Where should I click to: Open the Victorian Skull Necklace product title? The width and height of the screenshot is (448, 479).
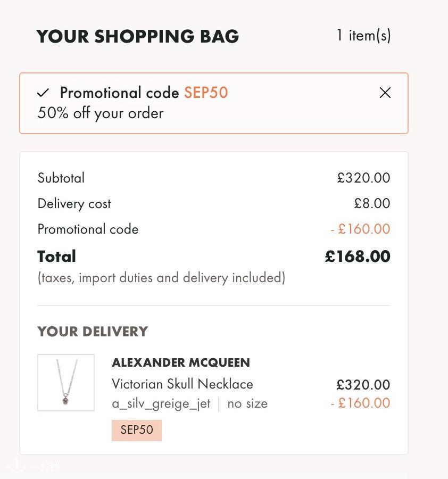pyautogui.click(x=182, y=384)
